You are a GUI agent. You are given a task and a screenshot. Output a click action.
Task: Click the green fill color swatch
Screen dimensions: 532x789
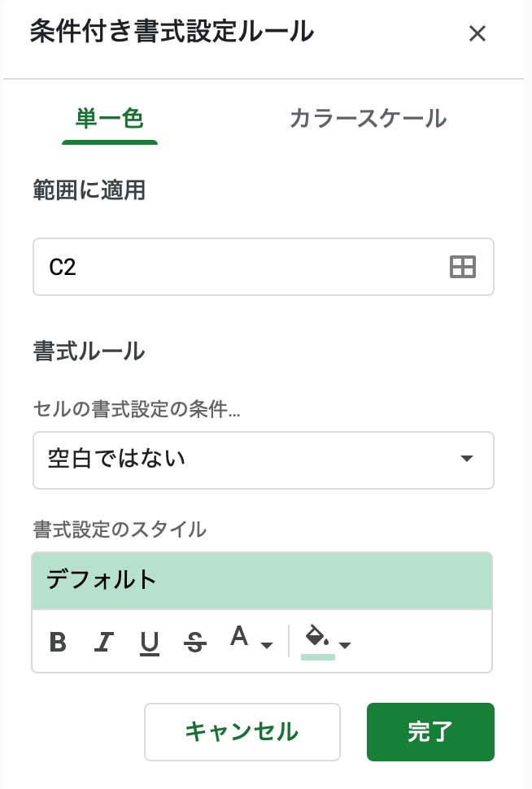pos(318,655)
